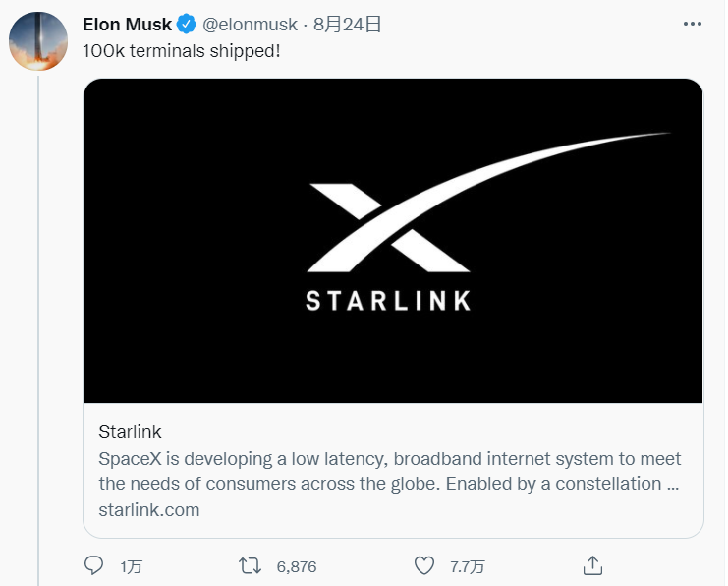
Task: Open Elon Musk's profile avatar
Action: tap(37, 40)
